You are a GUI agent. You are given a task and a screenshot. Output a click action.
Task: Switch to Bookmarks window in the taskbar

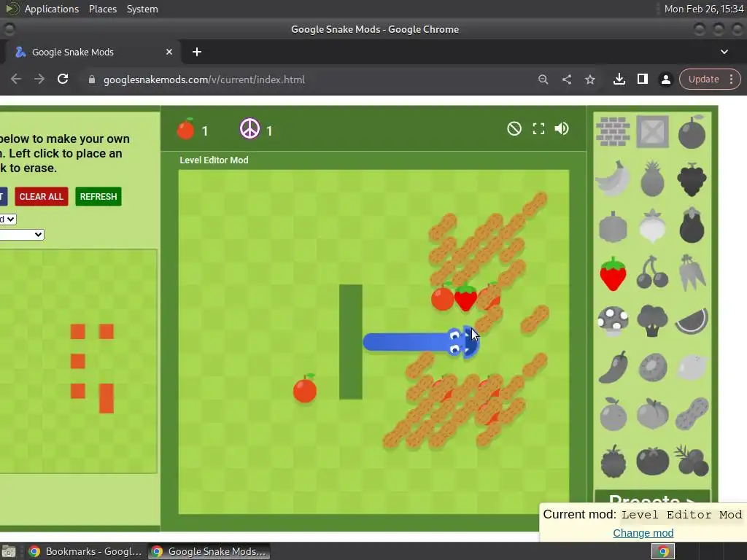click(x=86, y=551)
